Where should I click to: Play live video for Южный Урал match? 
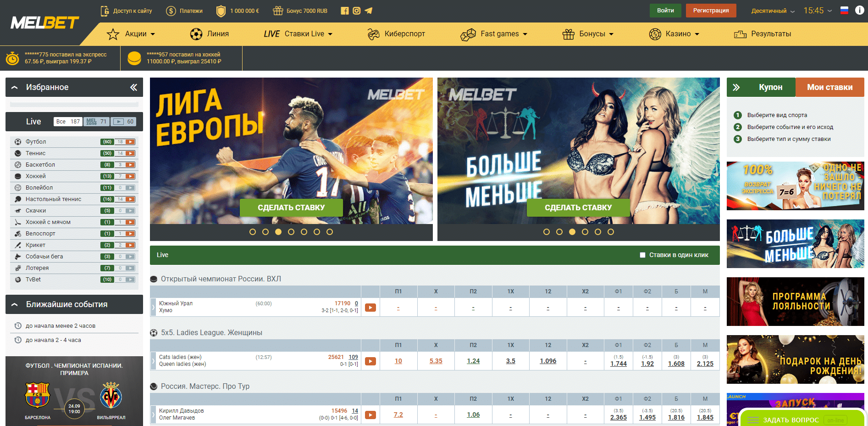coord(370,308)
